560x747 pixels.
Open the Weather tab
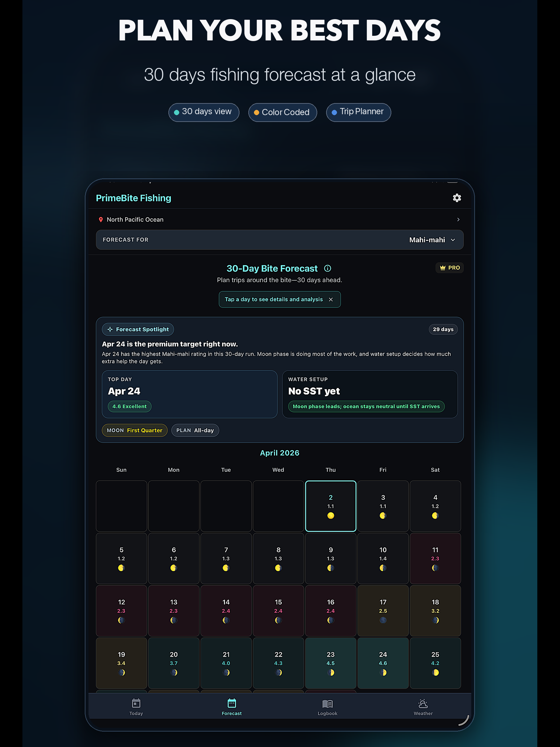(423, 707)
